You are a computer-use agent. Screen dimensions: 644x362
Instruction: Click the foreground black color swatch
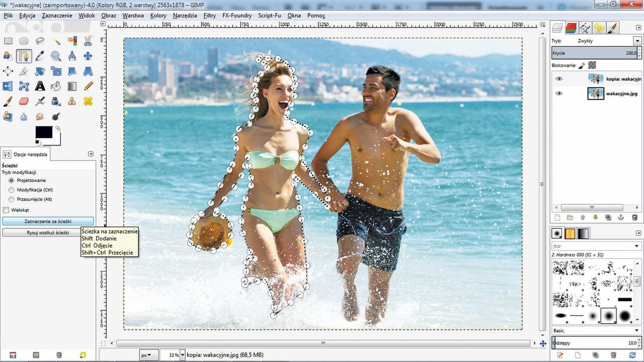coord(43,132)
